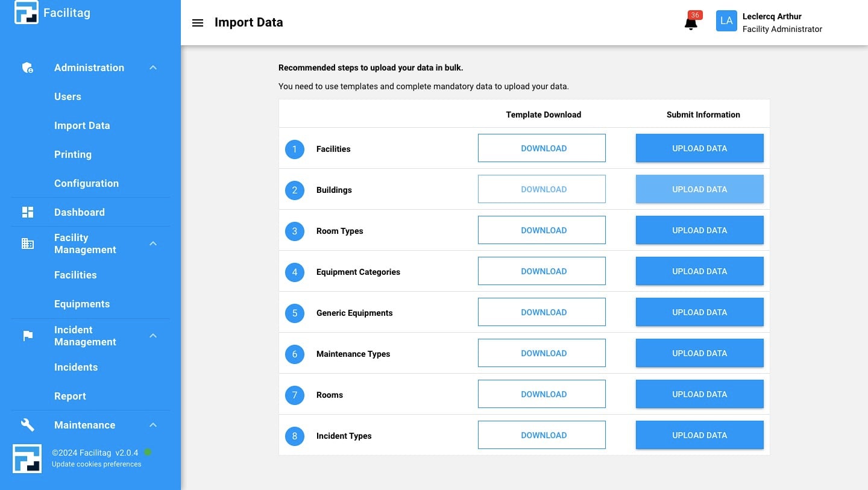Click the green status indicator near the version number
Viewport: 868px width, 490px height.
coord(146,451)
